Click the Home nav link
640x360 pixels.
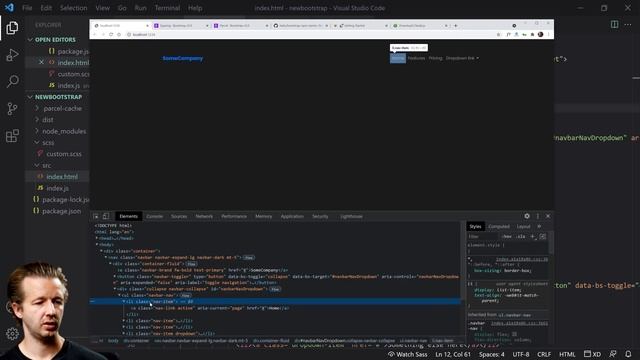tap(398, 58)
